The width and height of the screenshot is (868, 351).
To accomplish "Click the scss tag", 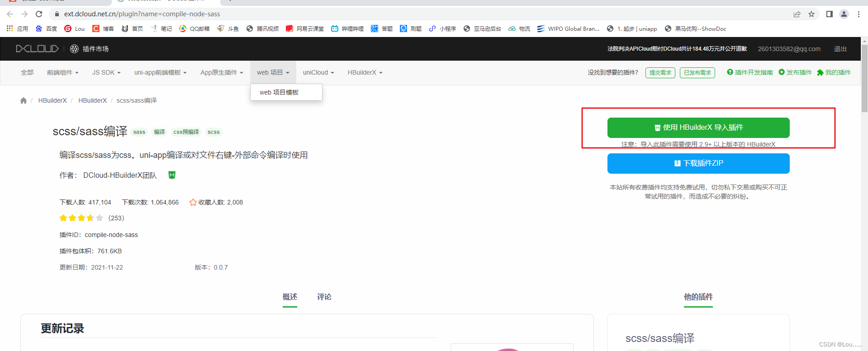I will [213, 132].
